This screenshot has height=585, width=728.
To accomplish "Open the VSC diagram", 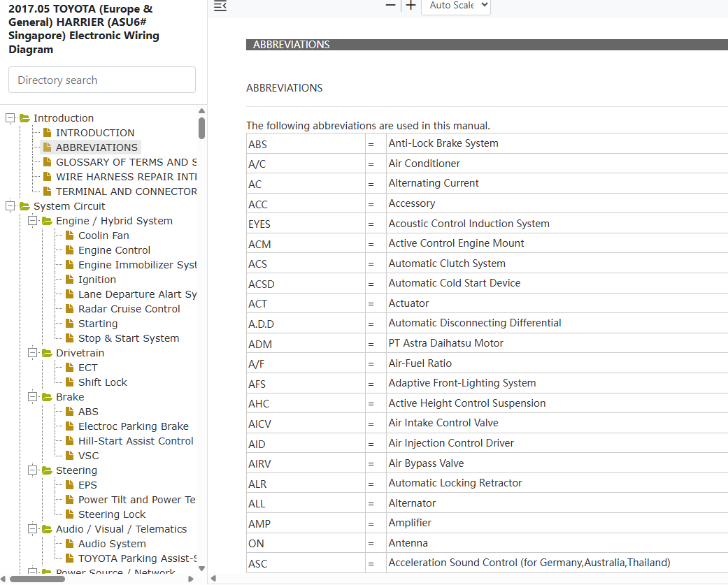I will point(88,456).
